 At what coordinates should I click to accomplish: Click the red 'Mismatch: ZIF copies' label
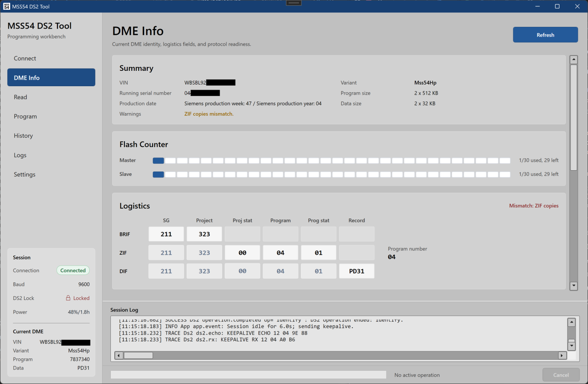point(534,206)
